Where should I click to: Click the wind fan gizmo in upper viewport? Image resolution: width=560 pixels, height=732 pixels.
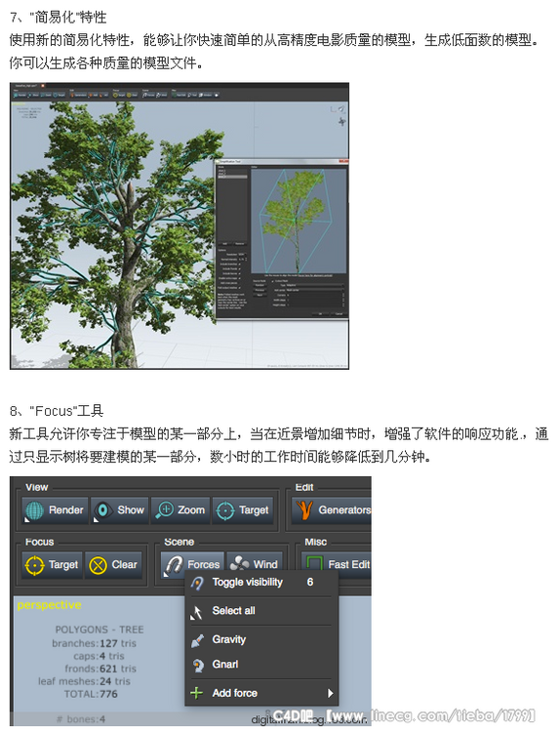[x=342, y=122]
